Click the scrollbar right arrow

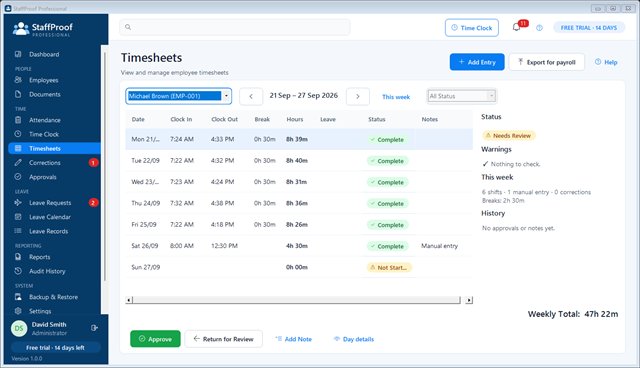469,300
